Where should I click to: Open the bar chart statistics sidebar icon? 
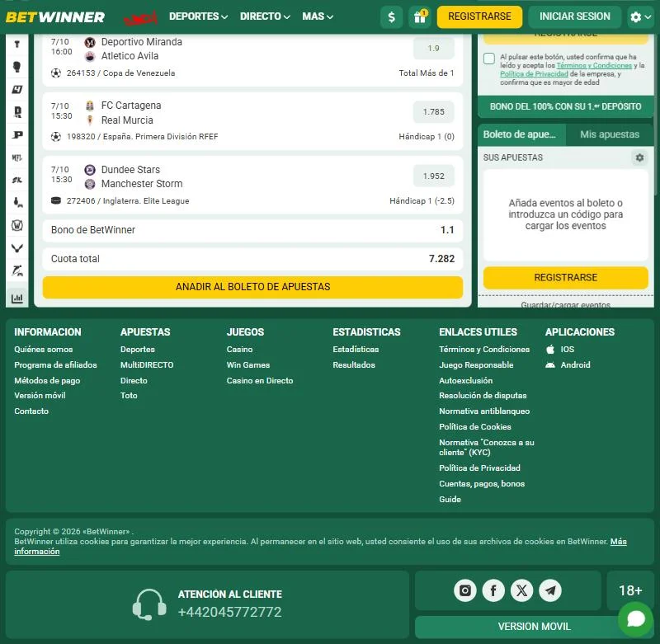(x=16, y=298)
